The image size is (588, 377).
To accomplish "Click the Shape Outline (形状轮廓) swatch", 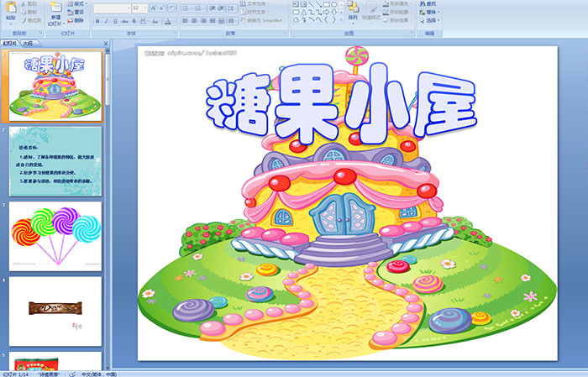I will click(x=386, y=12).
